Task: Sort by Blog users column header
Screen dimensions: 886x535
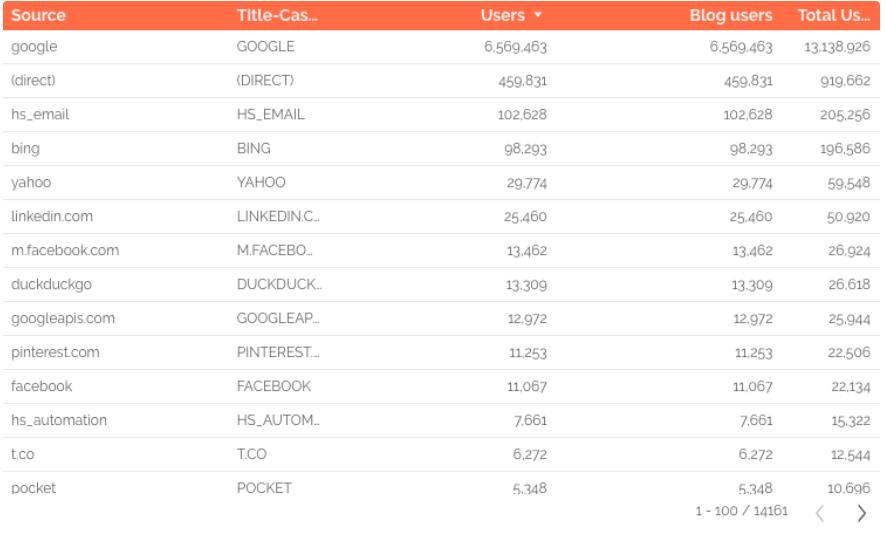Action: 730,15
